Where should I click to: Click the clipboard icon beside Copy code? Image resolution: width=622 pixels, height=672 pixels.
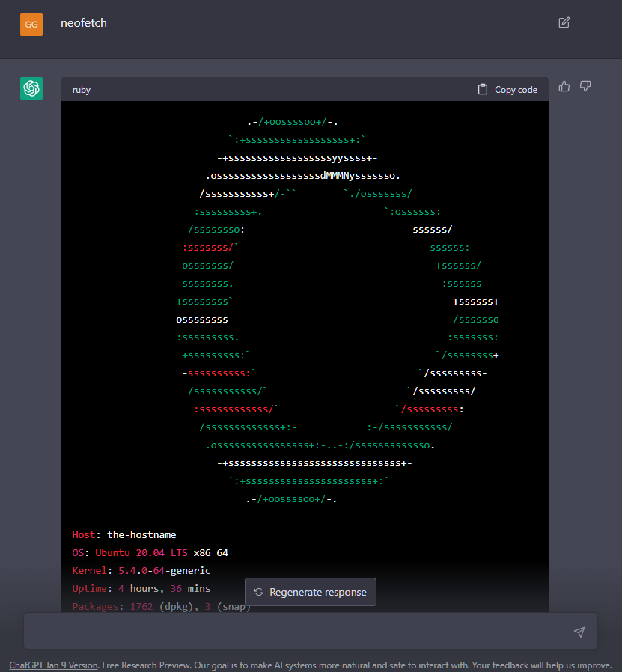483,89
